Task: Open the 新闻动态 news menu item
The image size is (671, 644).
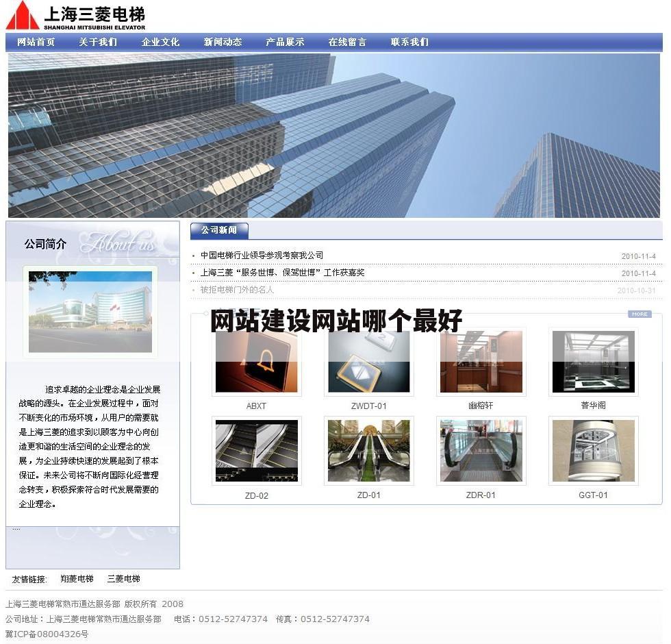Action: 222,42
